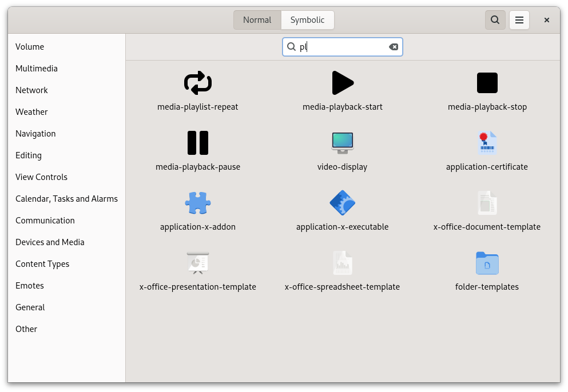Screen dimensions: 568x392
Task: Toggle the search bar button
Action: (495, 20)
